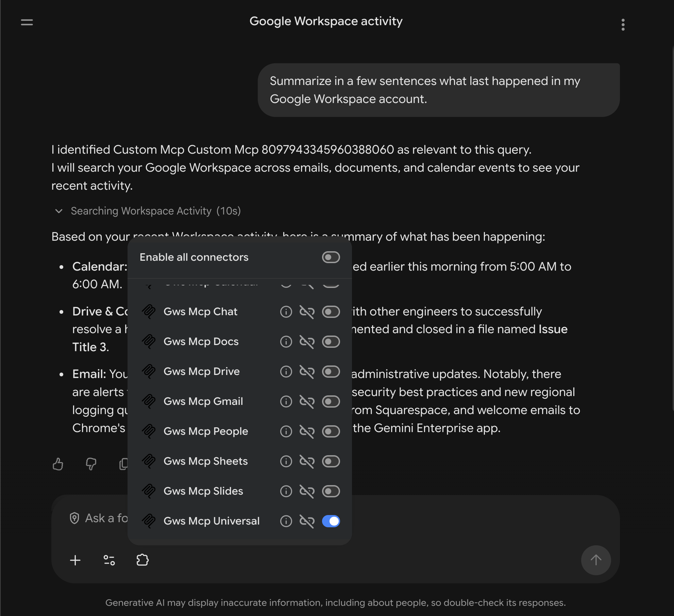Select the Gws Mcp Gmail label
Image resolution: width=674 pixels, height=616 pixels.
[x=203, y=401]
